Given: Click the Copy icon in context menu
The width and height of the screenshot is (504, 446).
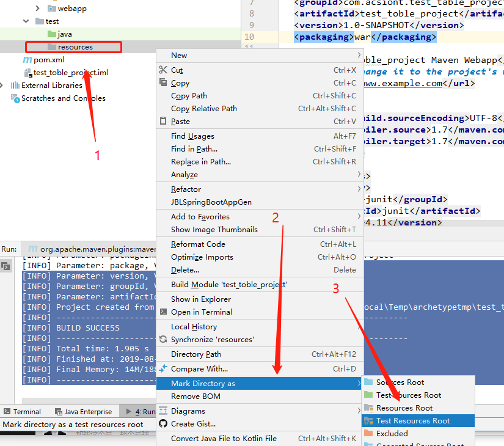Looking at the screenshot, I should point(163,82).
